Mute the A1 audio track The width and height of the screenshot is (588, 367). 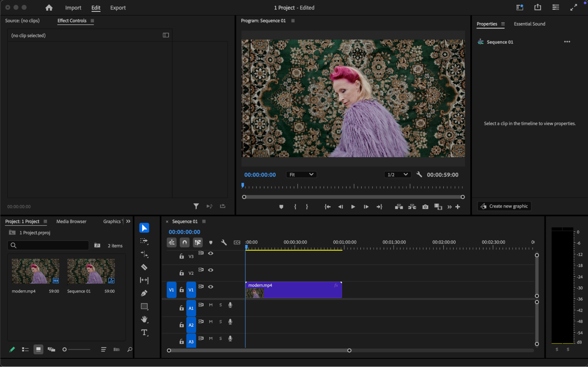tap(211, 305)
